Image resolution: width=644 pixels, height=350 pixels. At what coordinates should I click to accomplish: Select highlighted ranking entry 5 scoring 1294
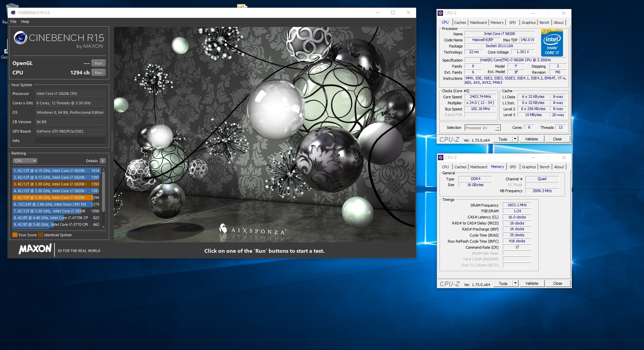56,198
